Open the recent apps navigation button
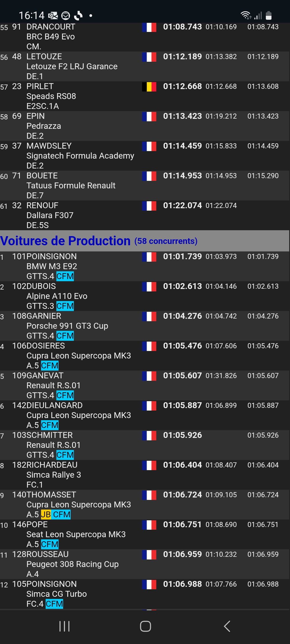290x644 pixels. pyautogui.click(x=64, y=626)
